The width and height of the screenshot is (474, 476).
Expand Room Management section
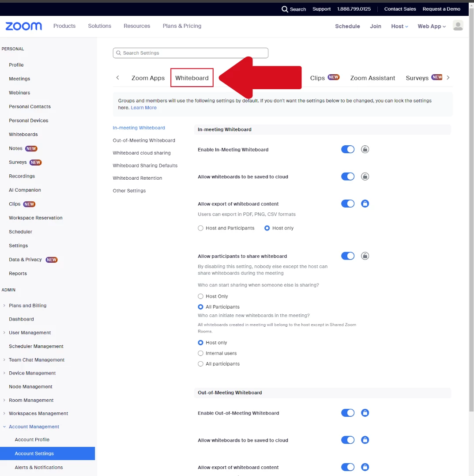(x=4, y=400)
